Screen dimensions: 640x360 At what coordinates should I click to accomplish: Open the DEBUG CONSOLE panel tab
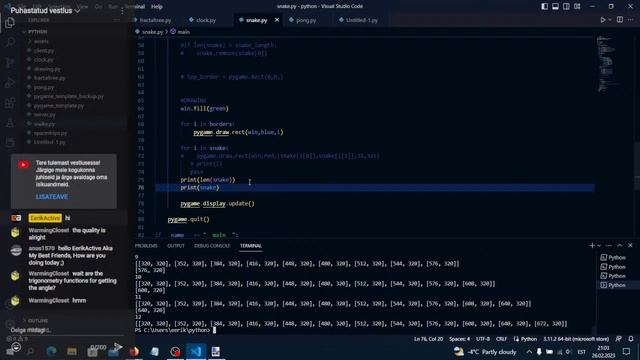click(x=212, y=246)
